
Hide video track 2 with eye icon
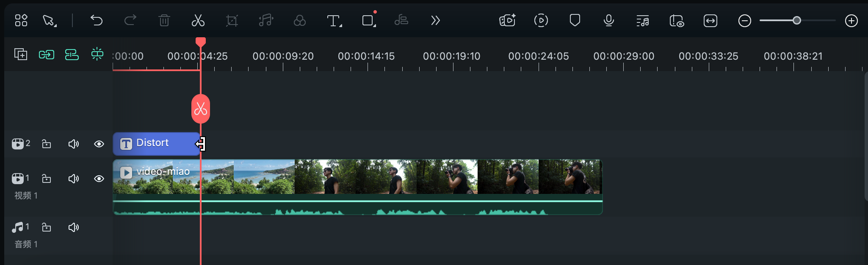(x=99, y=144)
